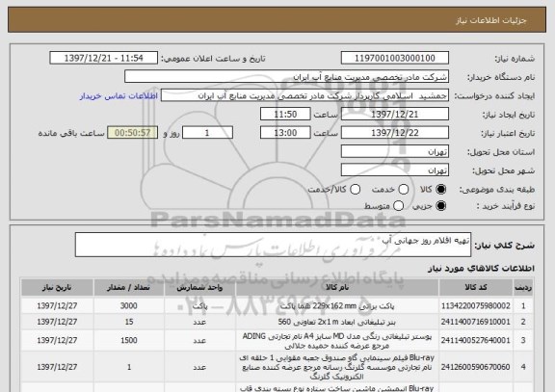Choose the جزیی purchase type radio
The height and width of the screenshot is (392, 555).
click(440, 205)
